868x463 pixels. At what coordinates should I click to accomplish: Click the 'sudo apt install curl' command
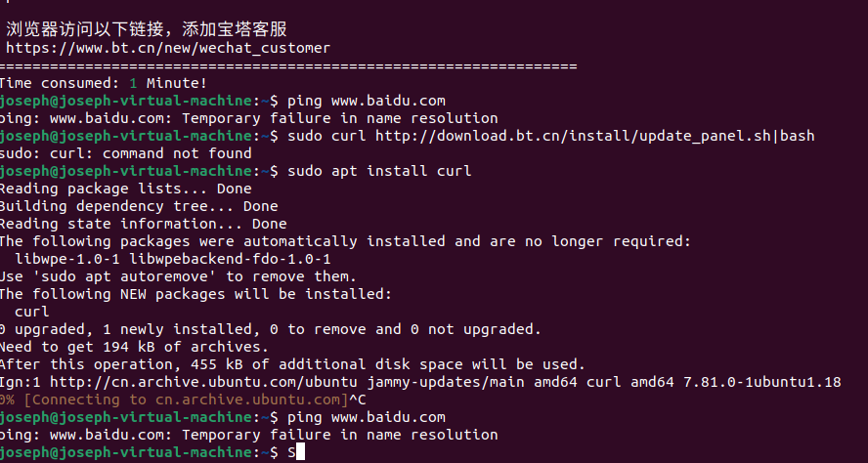point(379,171)
